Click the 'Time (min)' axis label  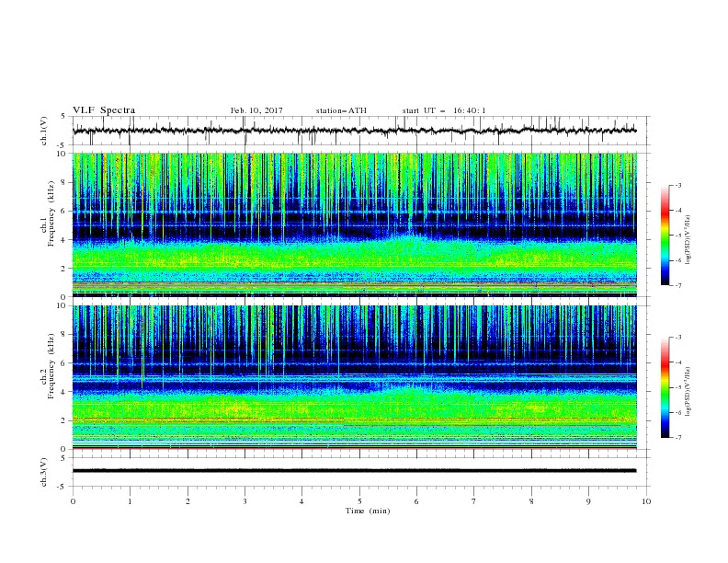click(x=368, y=511)
